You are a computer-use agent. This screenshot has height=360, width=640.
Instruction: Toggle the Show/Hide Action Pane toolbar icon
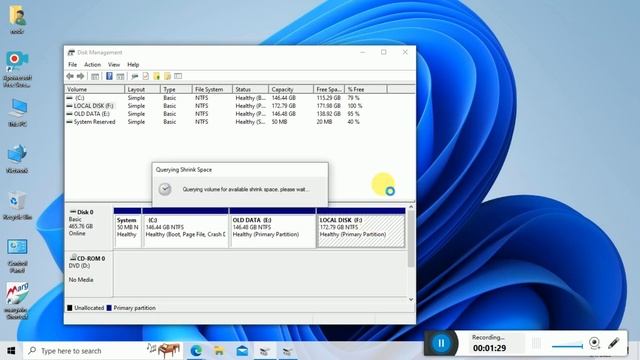tap(120, 76)
